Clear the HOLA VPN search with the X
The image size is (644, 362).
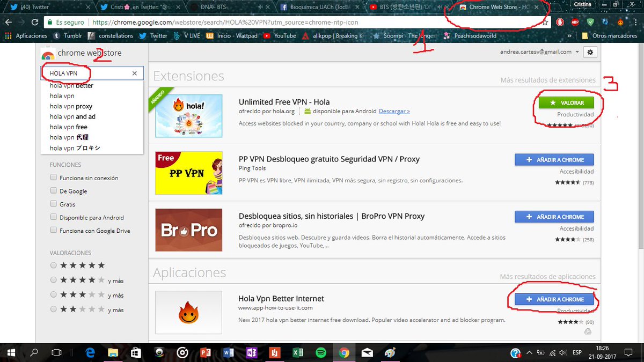[135, 73]
